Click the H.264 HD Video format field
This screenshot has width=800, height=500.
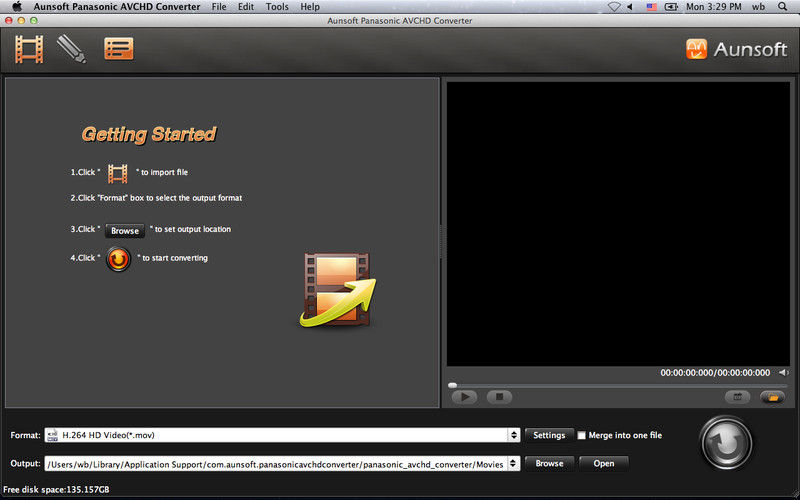click(282, 435)
